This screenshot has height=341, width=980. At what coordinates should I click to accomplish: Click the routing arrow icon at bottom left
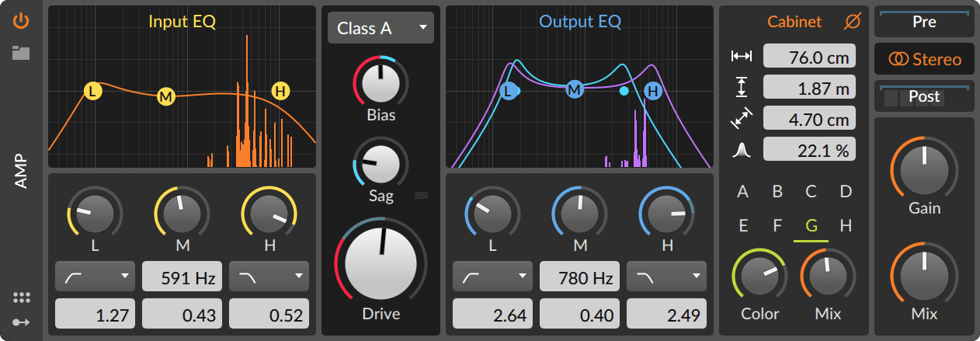[x=21, y=322]
